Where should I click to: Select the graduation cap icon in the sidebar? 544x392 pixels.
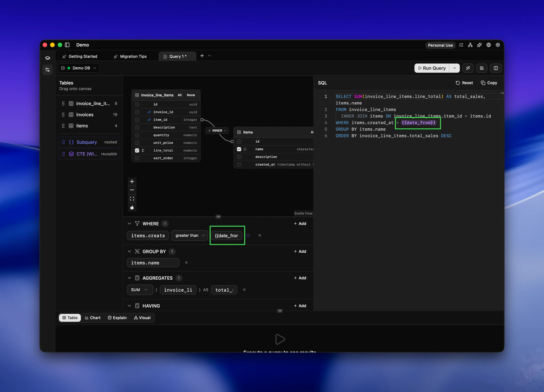pyautogui.click(x=47, y=58)
